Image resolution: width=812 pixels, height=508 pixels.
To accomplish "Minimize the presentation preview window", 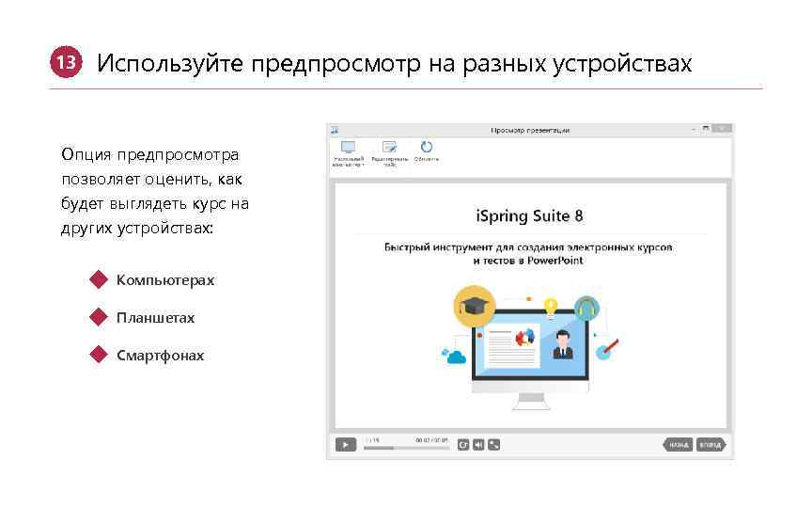I will coord(694,129).
